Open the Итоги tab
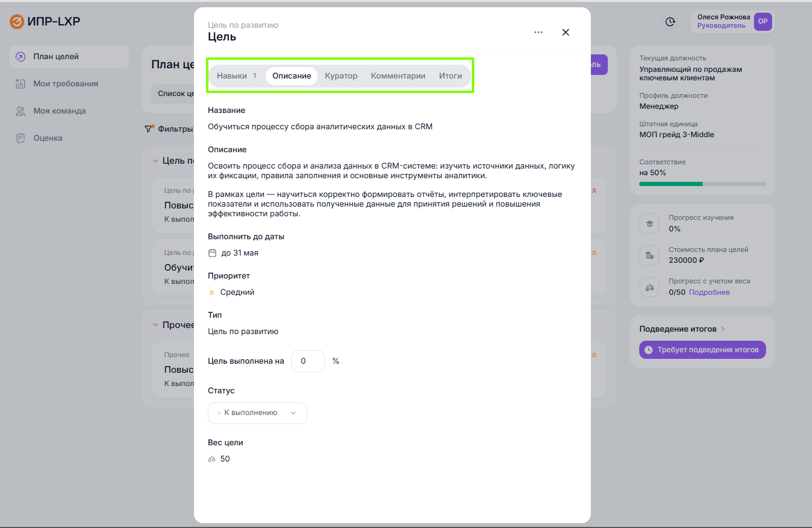The height and width of the screenshot is (528, 812). tap(450, 76)
